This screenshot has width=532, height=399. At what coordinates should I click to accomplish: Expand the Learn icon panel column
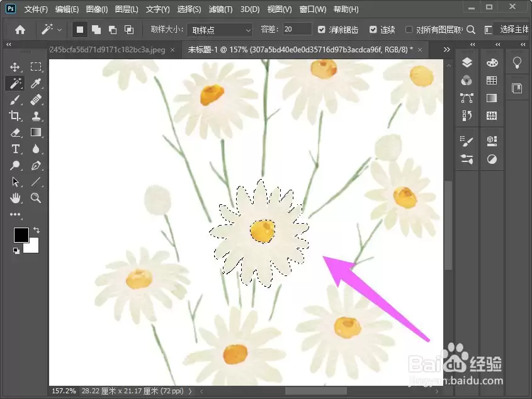pyautogui.click(x=523, y=45)
